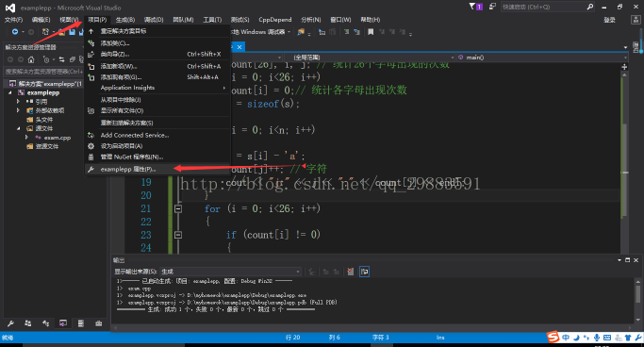Screen dimensions: 644x347
Task: Open the Application Insights submenu
Action: coord(157,88)
